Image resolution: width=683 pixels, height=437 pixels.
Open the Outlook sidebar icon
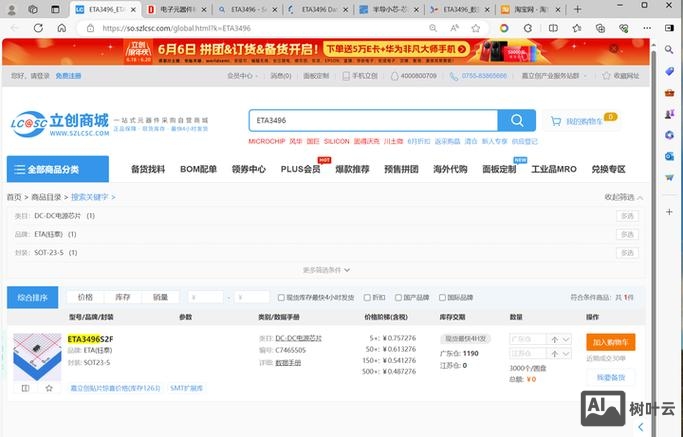click(x=669, y=156)
